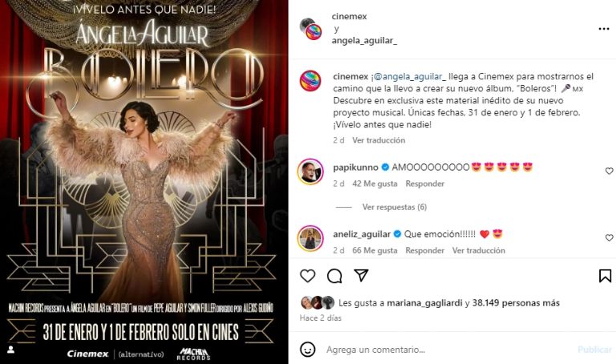The width and height of the screenshot is (616, 364).
Task: Show tagged people icon on the poster
Action: 11,349
